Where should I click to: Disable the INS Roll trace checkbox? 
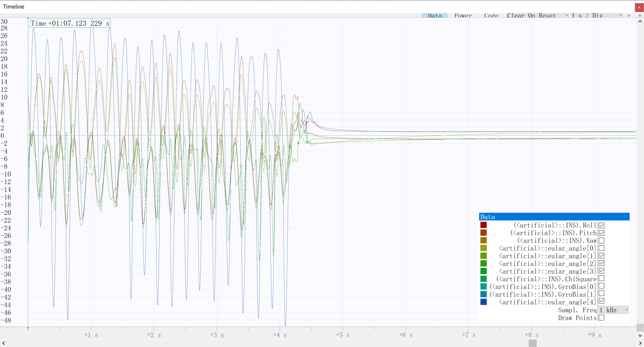[602, 225]
